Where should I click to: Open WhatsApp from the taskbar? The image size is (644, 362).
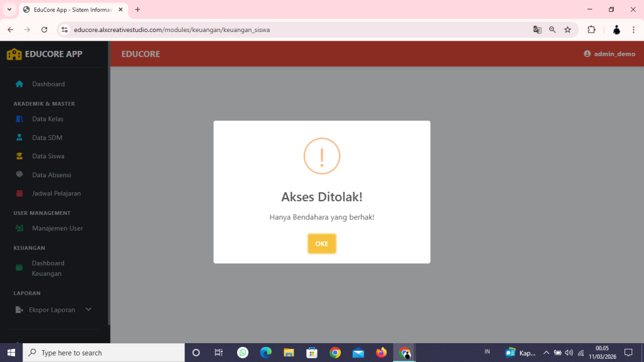click(241, 352)
